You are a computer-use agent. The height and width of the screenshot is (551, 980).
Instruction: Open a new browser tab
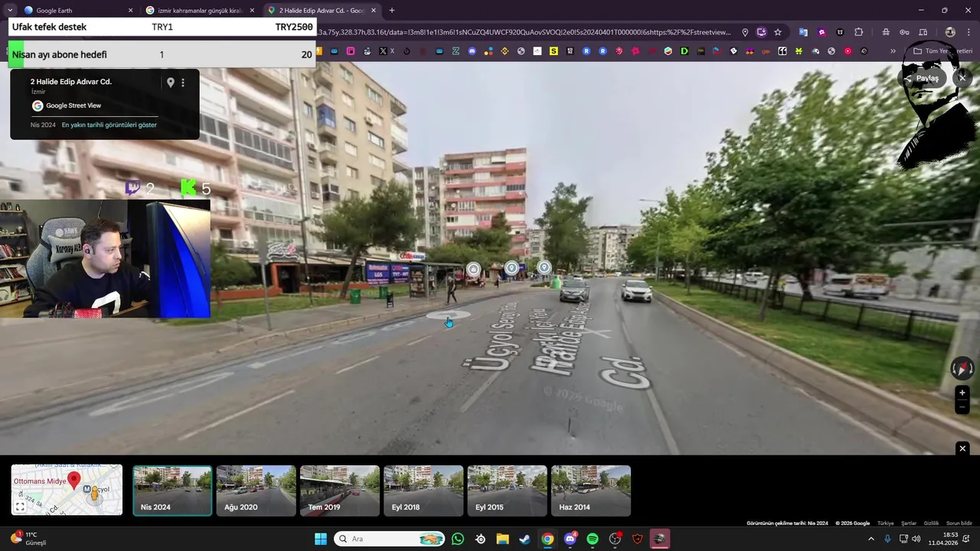[x=392, y=11]
